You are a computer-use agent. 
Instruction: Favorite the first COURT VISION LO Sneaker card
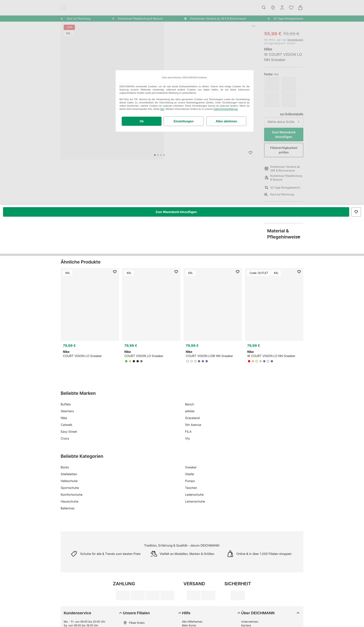coord(115,272)
